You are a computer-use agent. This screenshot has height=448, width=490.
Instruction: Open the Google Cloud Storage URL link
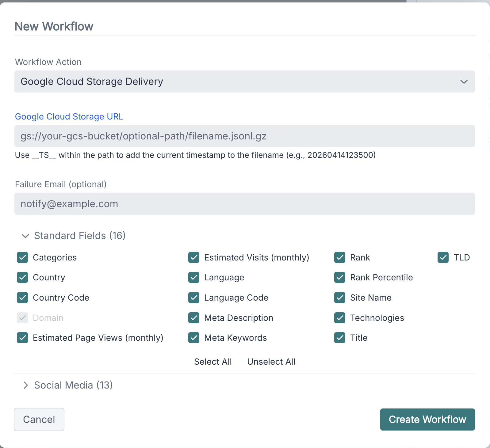(x=69, y=116)
